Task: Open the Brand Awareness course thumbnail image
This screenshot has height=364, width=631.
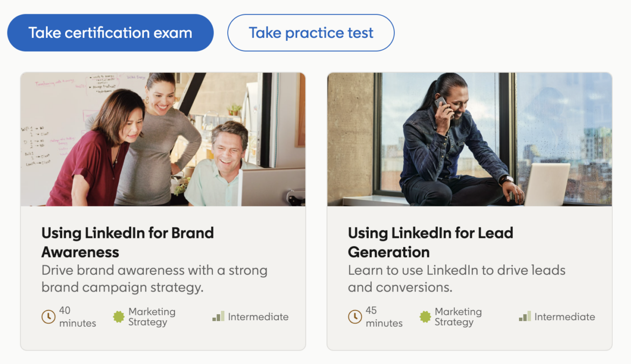Action: (163, 139)
